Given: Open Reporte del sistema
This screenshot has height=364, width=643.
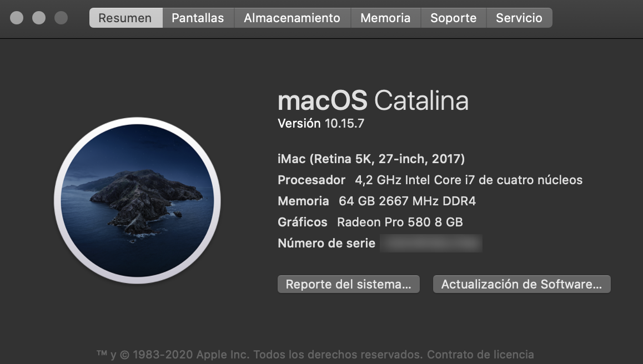Looking at the screenshot, I should pyautogui.click(x=349, y=284).
